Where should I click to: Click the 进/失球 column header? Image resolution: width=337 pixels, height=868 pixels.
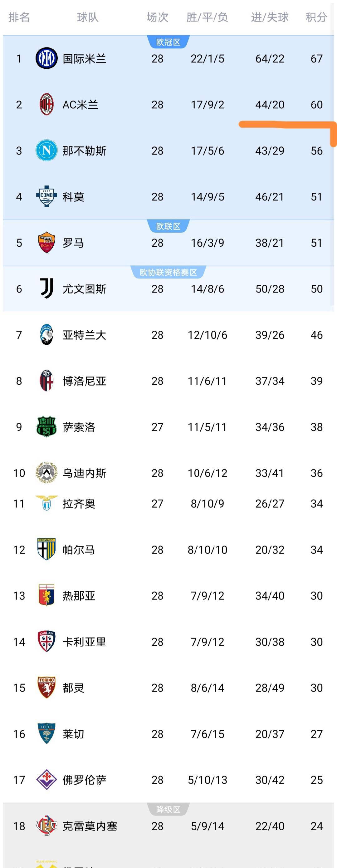[x=270, y=17]
